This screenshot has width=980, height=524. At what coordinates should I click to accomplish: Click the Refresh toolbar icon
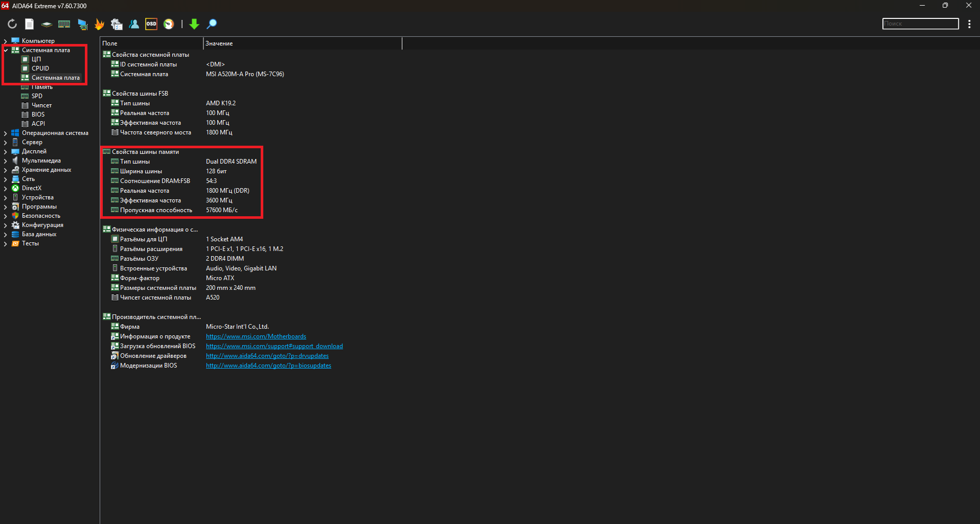tap(12, 24)
